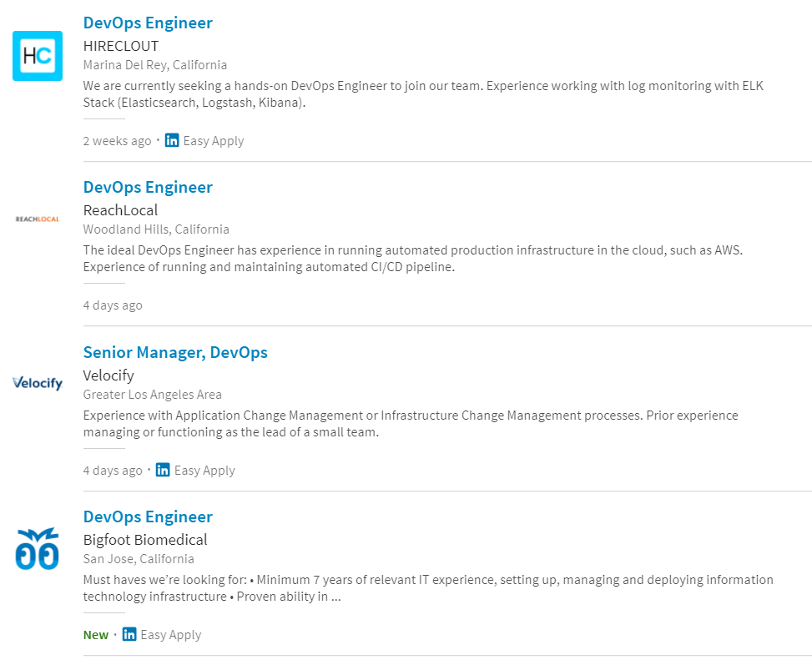
Task: Click the Velocify company name
Action: 108,375
